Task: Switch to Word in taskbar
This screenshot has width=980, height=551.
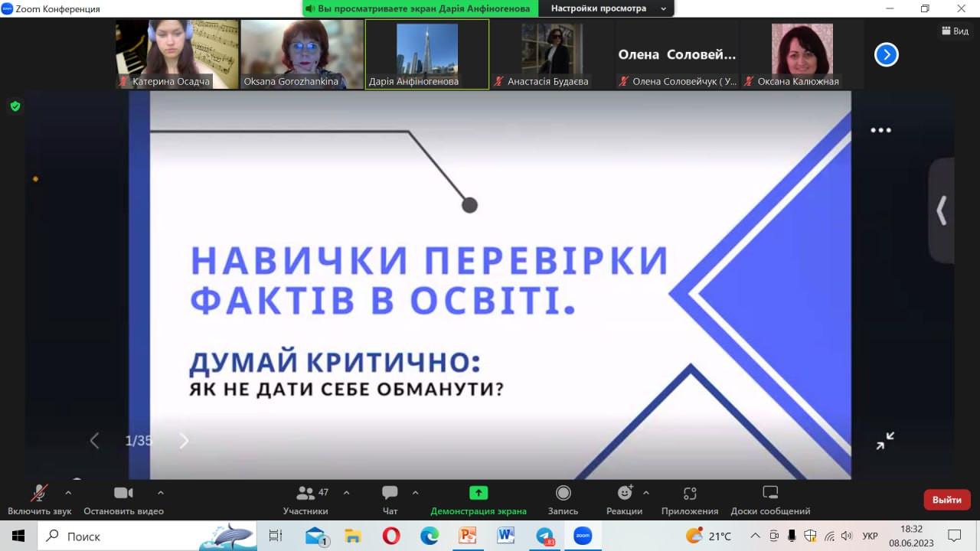Action: 505,536
